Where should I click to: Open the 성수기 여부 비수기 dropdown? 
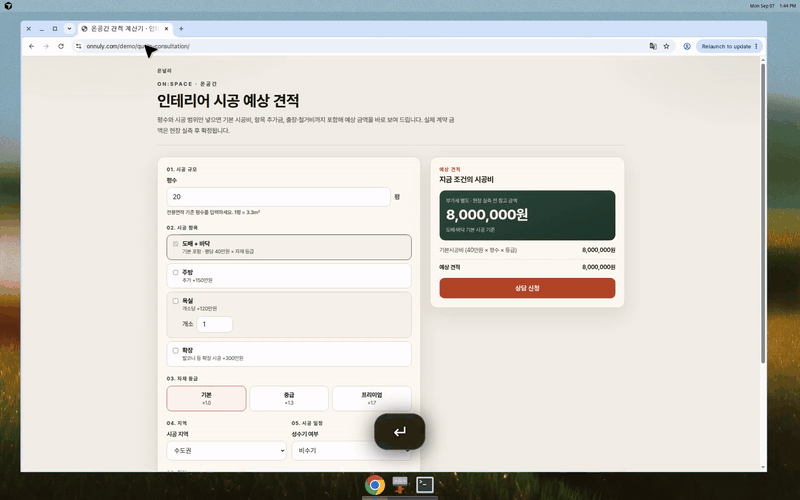pos(352,451)
